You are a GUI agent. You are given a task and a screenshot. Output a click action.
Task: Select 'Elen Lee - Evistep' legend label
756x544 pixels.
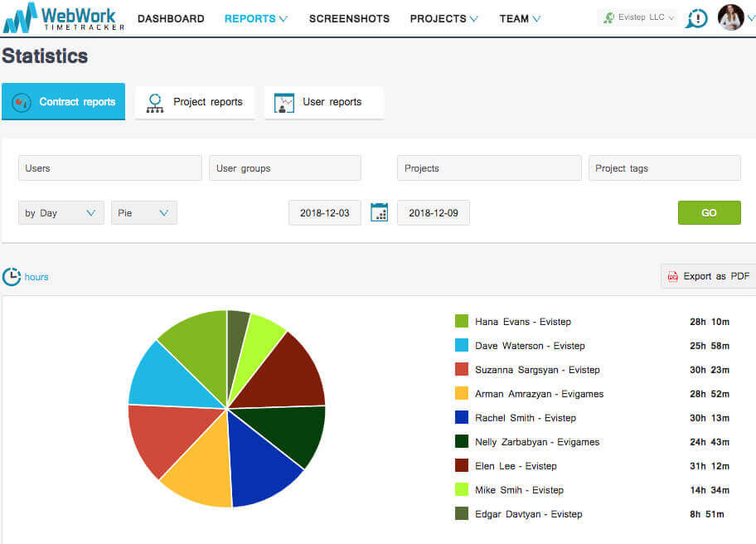pyautogui.click(x=516, y=466)
